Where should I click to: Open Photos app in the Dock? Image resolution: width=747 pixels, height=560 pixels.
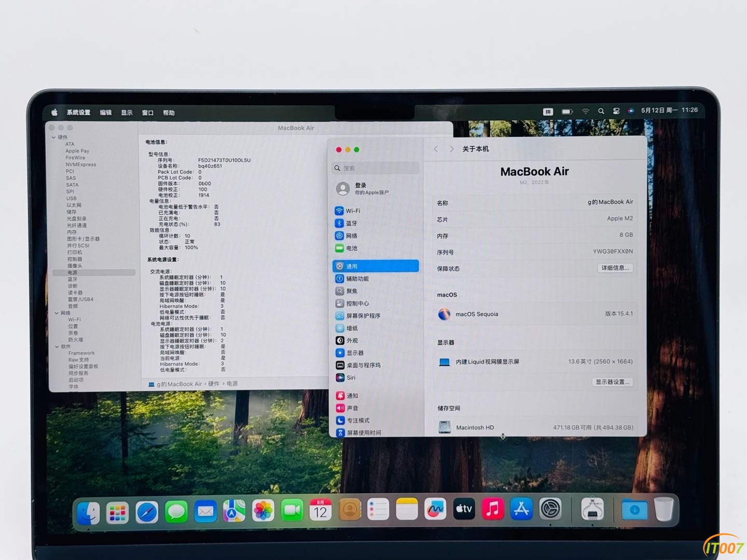(264, 511)
